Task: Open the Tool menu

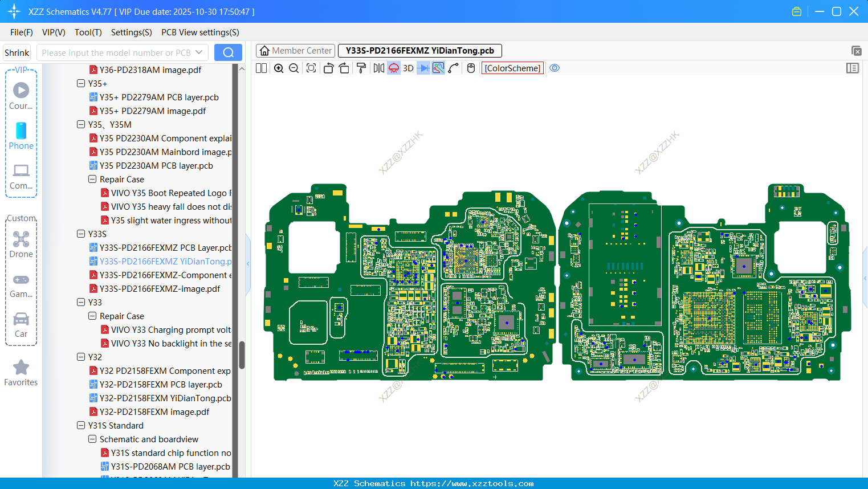Action: (88, 32)
